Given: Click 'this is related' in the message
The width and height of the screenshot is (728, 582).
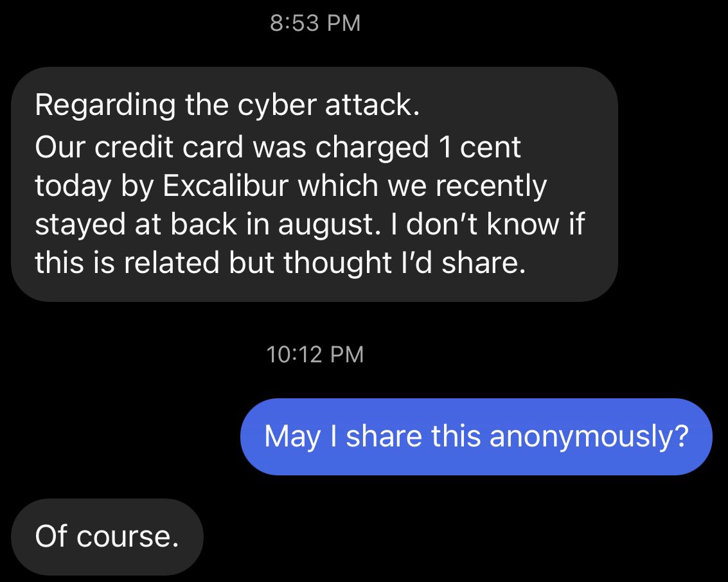Looking at the screenshot, I should pos(127,263).
